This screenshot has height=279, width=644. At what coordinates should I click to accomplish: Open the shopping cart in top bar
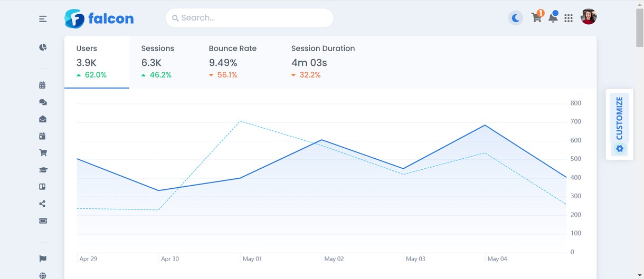[x=537, y=17]
